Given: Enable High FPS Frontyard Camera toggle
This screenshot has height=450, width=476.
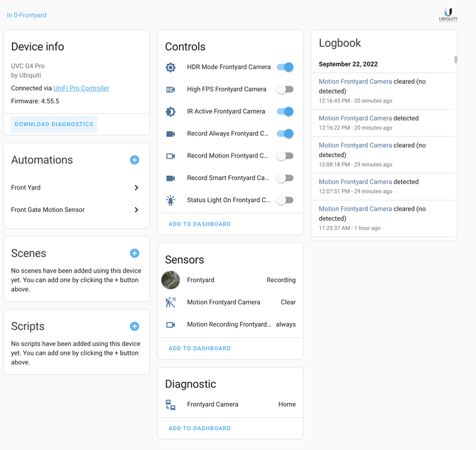Looking at the screenshot, I should 285,90.
